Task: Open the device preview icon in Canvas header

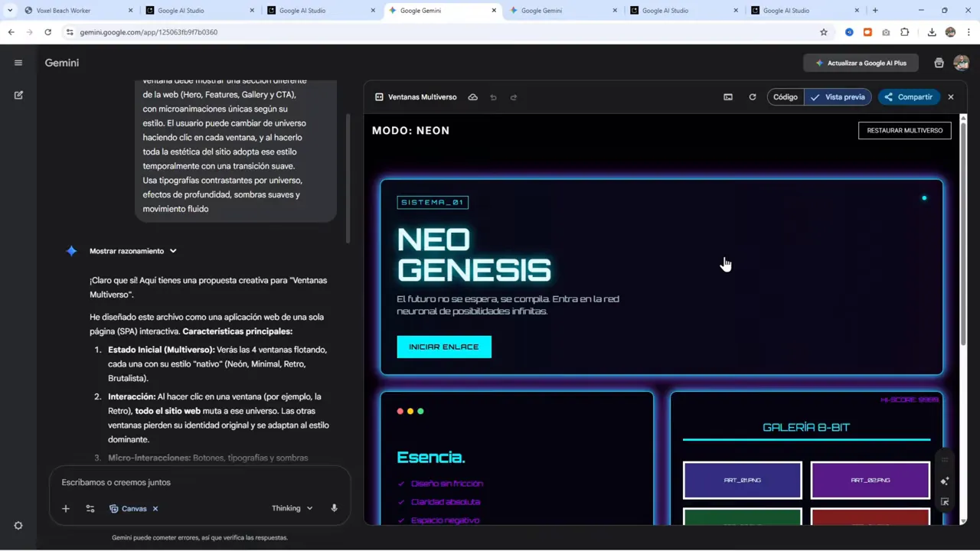Action: (x=728, y=97)
